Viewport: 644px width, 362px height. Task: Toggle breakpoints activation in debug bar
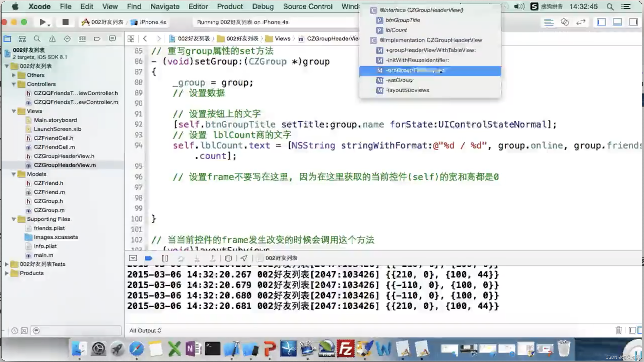tap(149, 258)
